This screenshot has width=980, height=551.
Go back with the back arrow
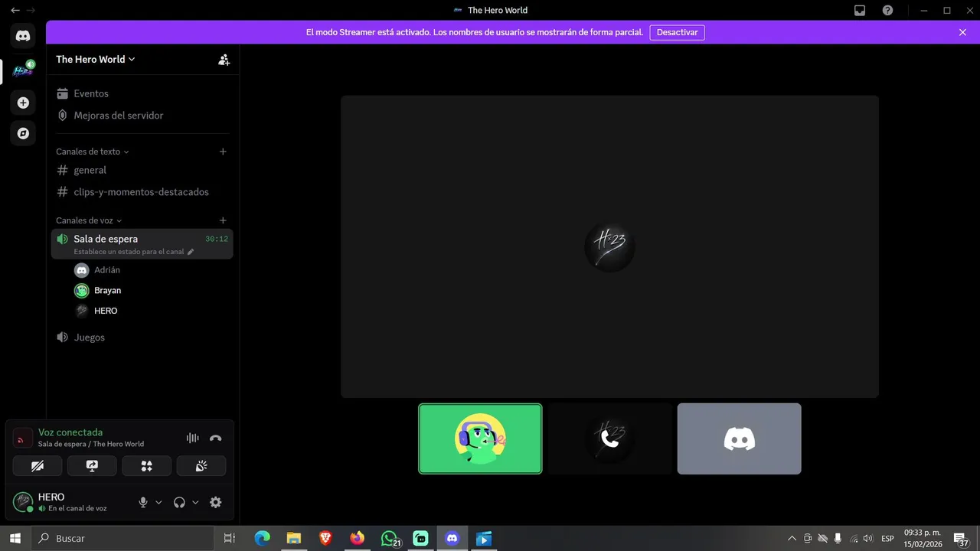point(15,10)
